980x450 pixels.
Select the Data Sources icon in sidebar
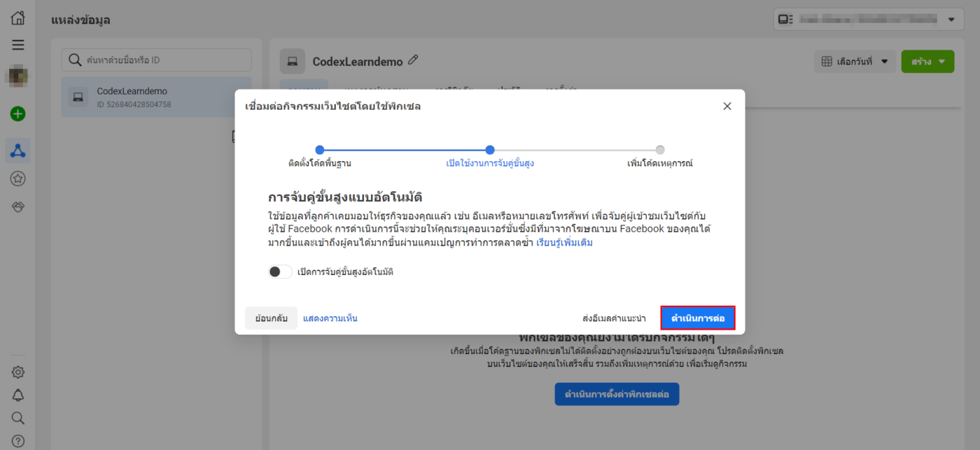pos(18,150)
